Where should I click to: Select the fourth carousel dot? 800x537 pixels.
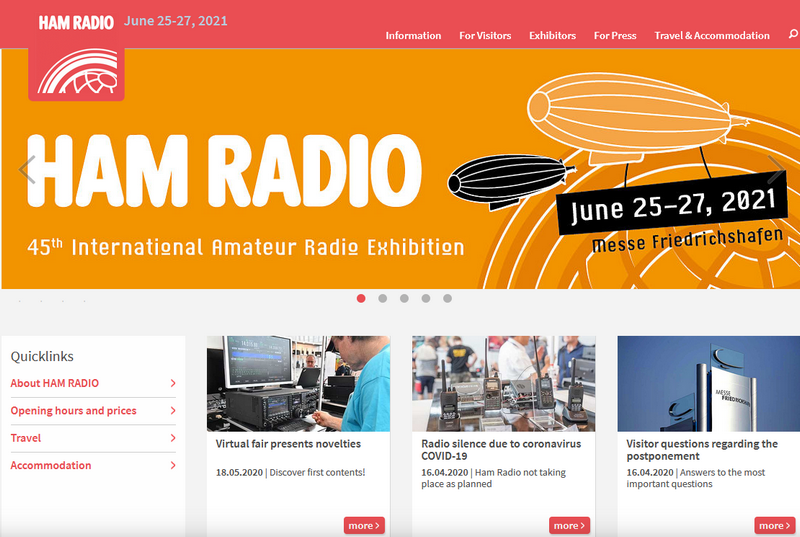click(426, 298)
